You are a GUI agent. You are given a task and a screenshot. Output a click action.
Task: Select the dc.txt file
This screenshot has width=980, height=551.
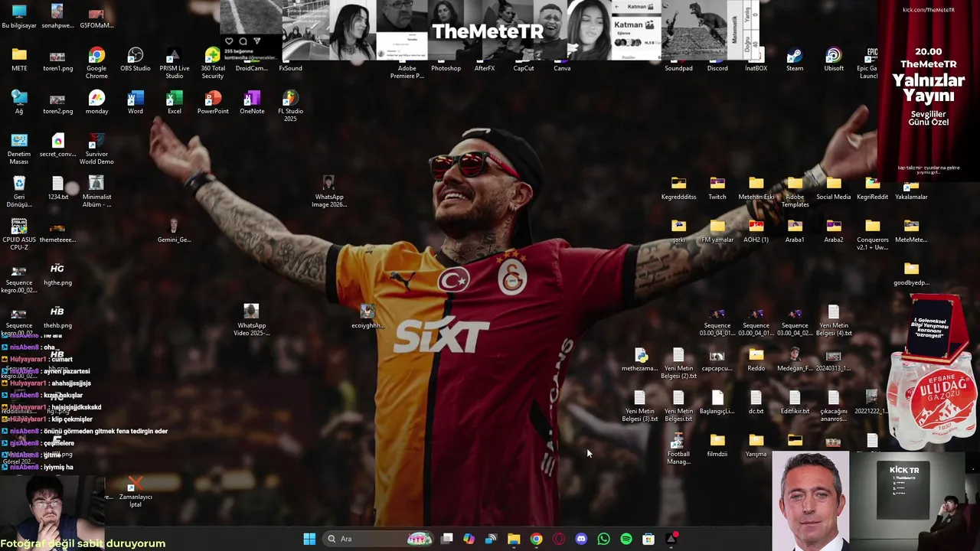point(756,402)
